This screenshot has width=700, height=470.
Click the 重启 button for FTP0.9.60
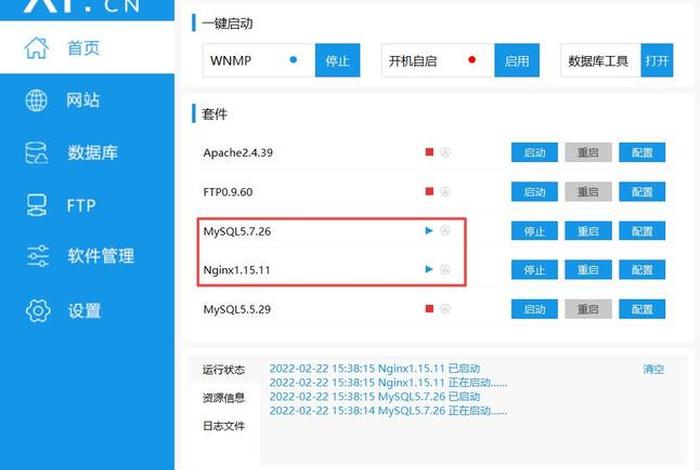pyautogui.click(x=588, y=191)
